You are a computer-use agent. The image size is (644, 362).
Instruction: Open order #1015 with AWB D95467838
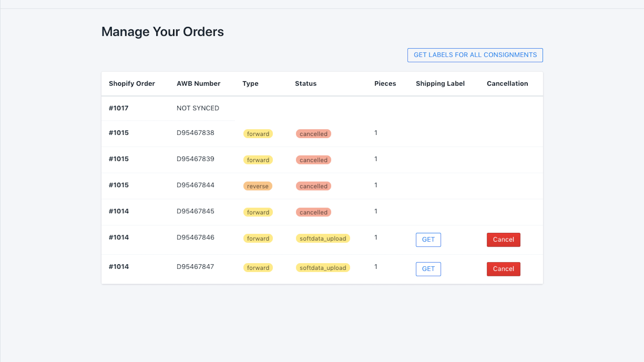click(119, 133)
